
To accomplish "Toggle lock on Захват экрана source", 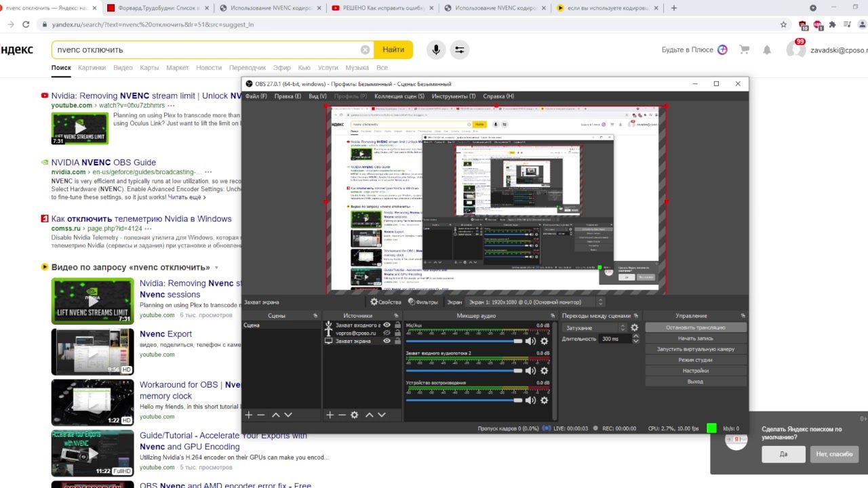I will pyautogui.click(x=397, y=341).
